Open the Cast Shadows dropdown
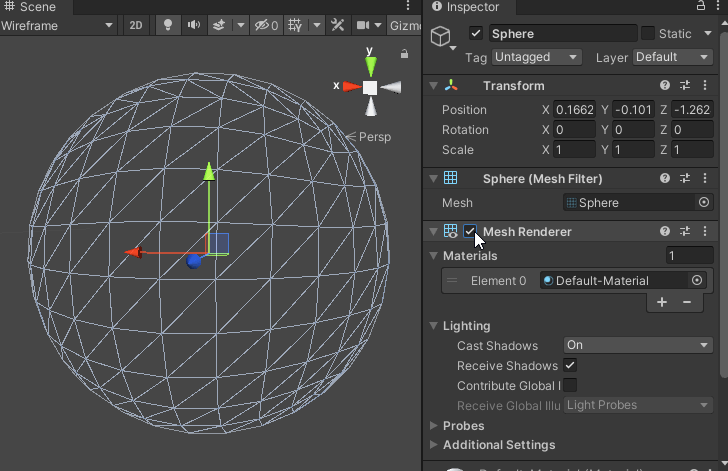Screen dimensions: 728x471 click(638, 345)
